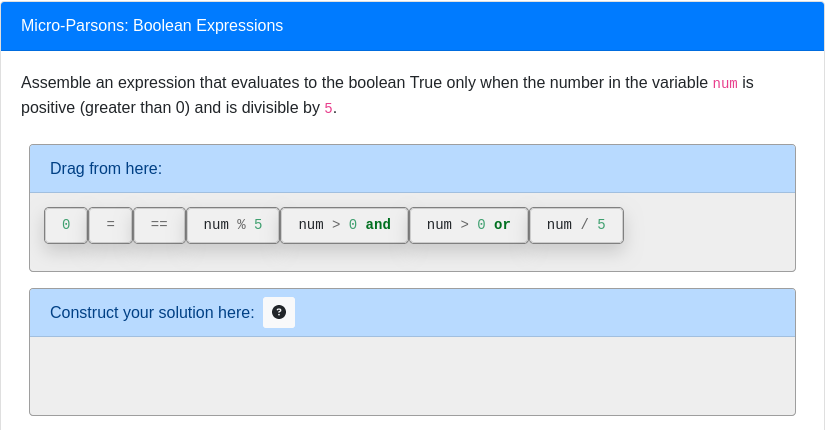Click the 'Drag from here:' label
Screen dimensions: 825x430
tap(106, 168)
